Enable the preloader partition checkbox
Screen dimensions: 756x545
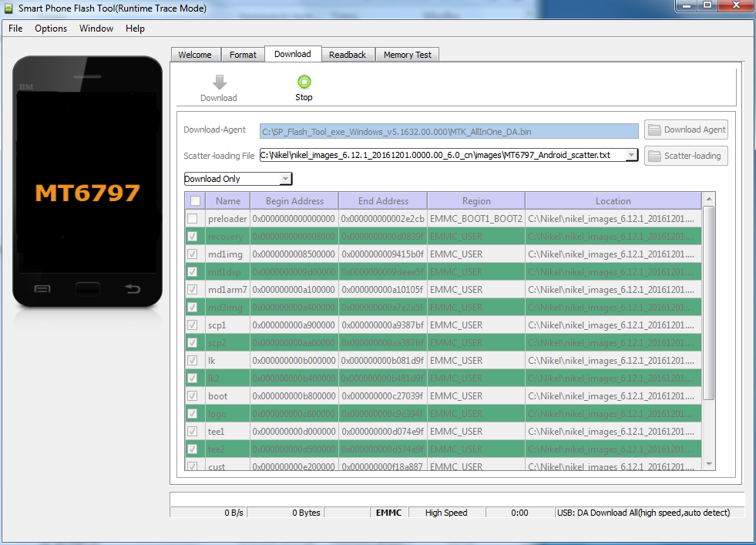(192, 219)
